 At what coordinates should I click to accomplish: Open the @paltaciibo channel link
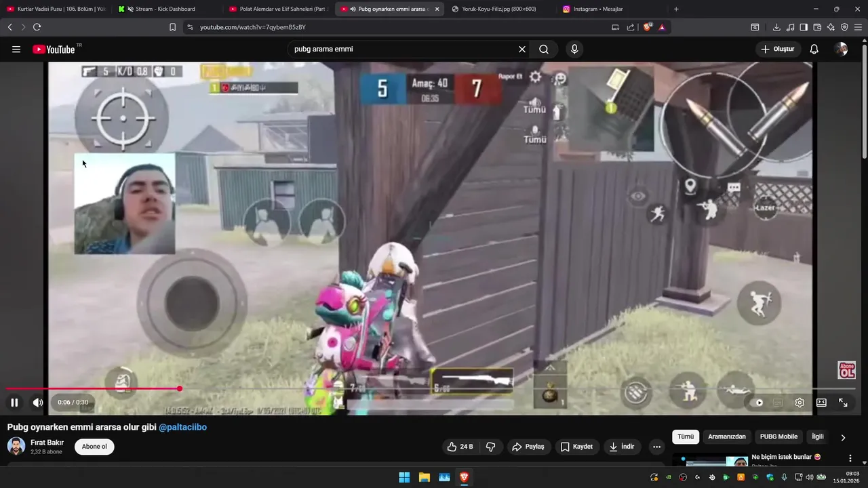point(182,428)
